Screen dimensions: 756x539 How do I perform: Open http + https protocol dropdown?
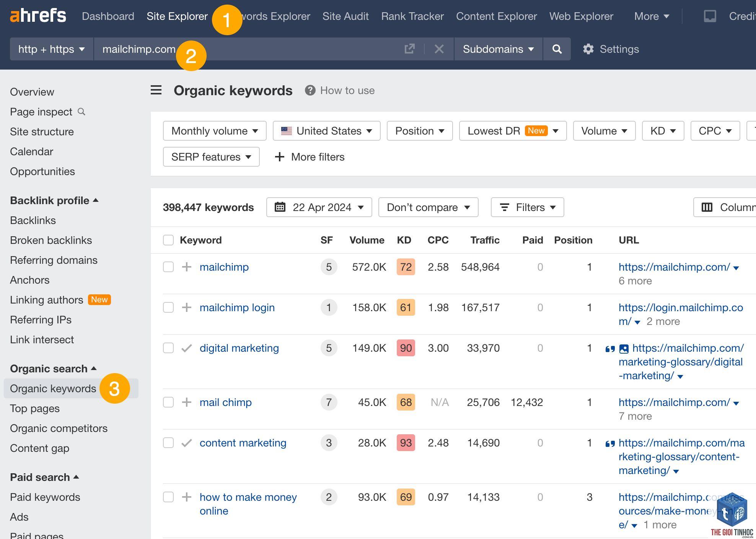coord(52,49)
